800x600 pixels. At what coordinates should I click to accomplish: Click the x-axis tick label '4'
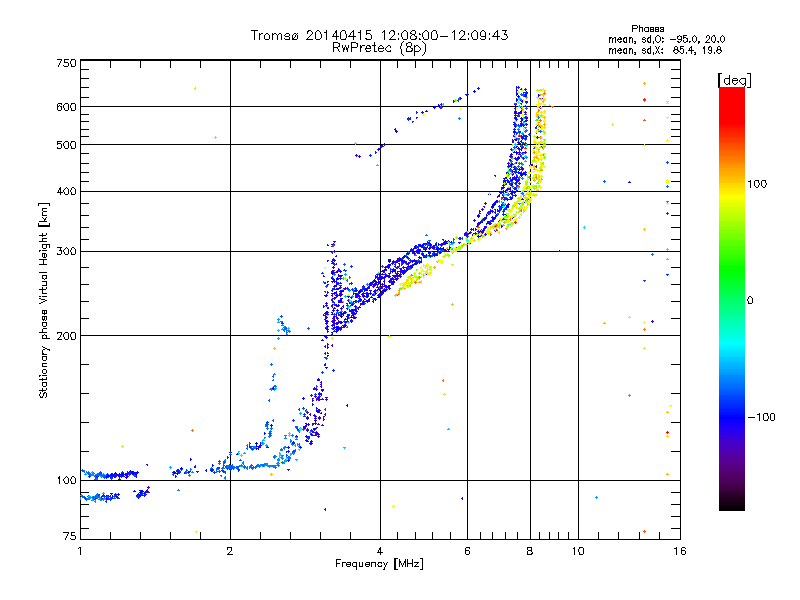[380, 551]
